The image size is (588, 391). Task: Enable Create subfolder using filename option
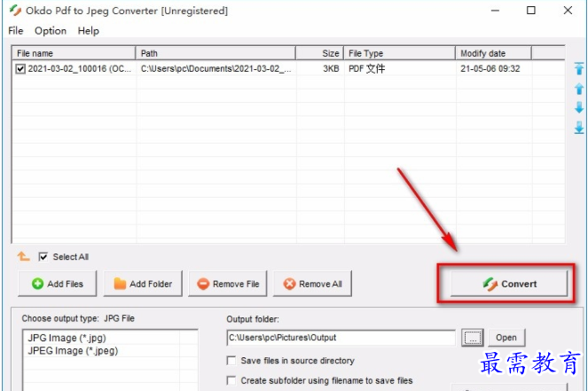231,380
